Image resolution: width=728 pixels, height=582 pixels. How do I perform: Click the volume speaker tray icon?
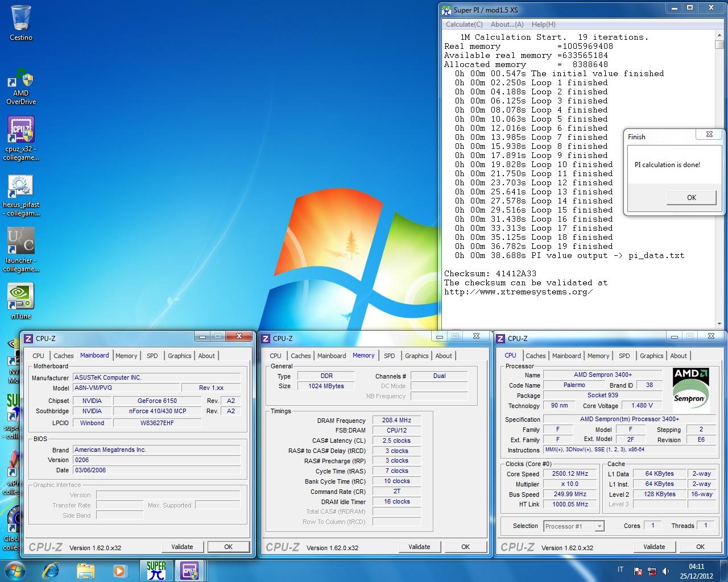(665, 571)
